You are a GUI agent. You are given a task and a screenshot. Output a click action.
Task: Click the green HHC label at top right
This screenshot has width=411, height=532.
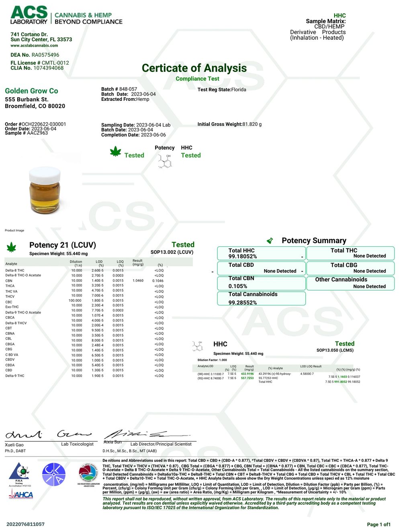(x=339, y=16)
